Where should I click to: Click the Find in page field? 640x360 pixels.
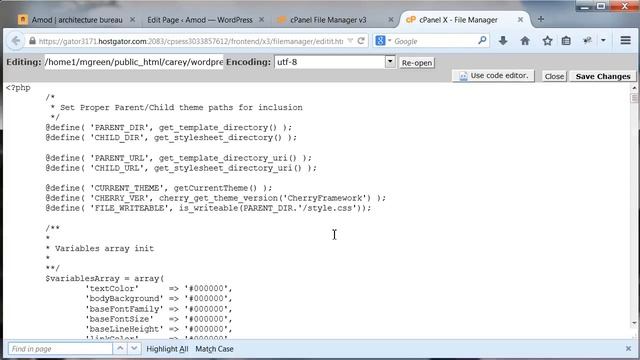pyautogui.click(x=60, y=349)
